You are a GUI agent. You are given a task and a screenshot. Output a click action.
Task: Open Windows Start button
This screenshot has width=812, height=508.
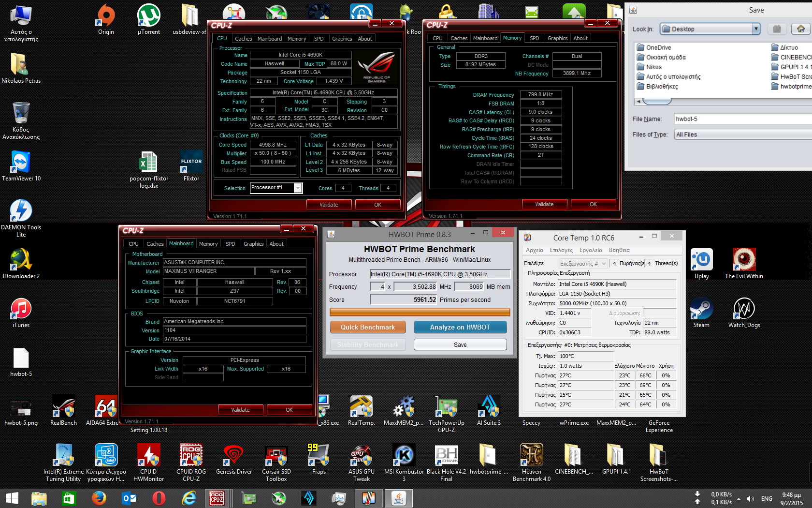click(x=12, y=498)
